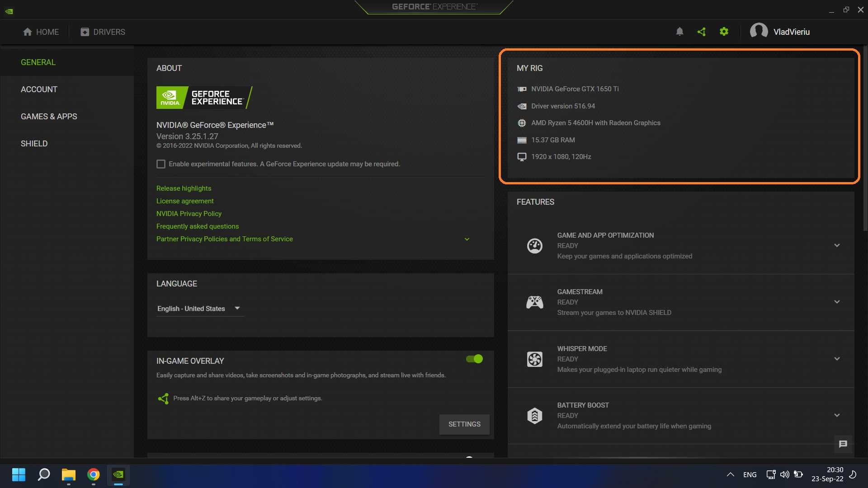868x488 pixels.
Task: Open the language dropdown English - United States
Action: coord(200,309)
